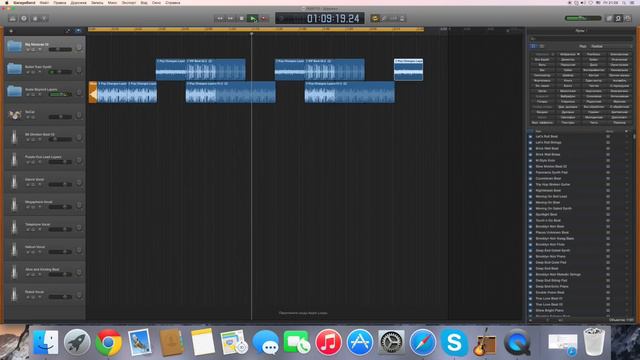This screenshot has height=360, width=640.
Task: Start recording with the red Record button
Action: coord(264,18)
